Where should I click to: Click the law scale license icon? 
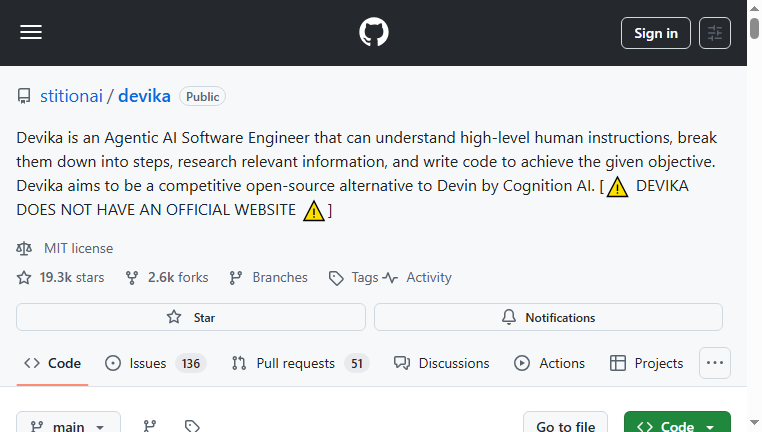pos(24,248)
